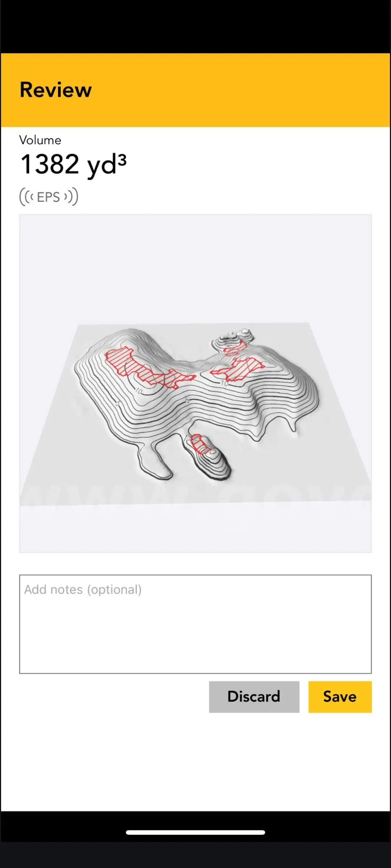Screen dimensions: 391x868
Task: Tap the Review header title
Action: (x=56, y=90)
